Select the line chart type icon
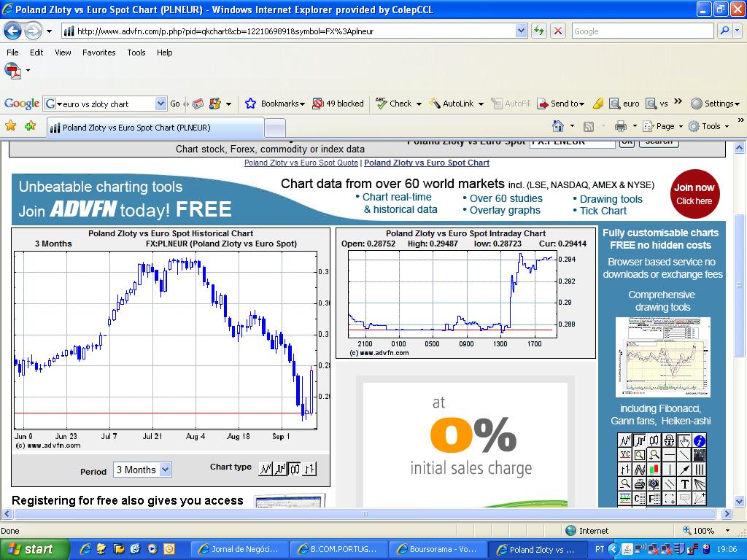 (x=266, y=469)
